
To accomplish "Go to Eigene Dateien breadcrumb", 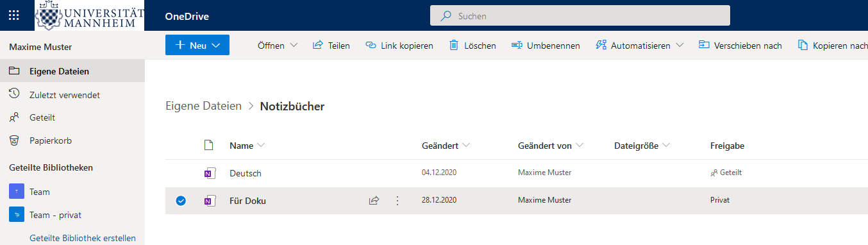I will [x=204, y=106].
